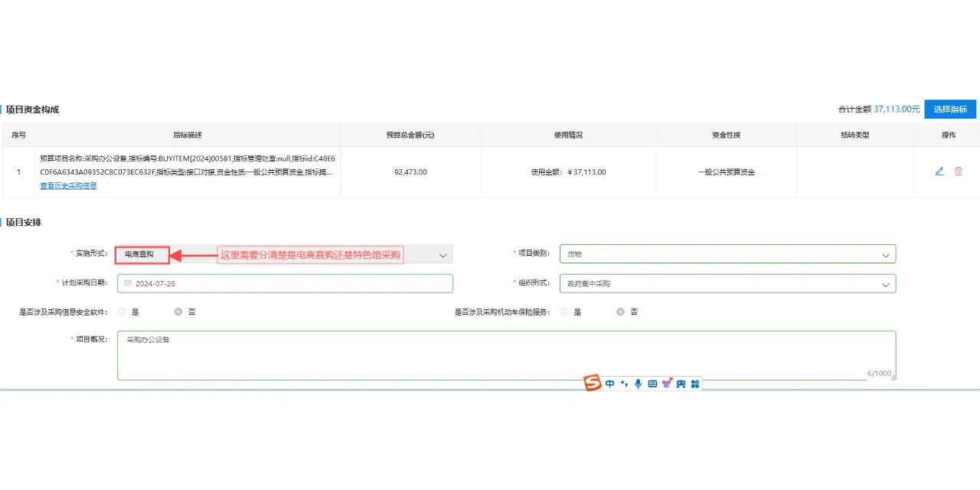Click the calendar icon in 计划采购日期 field
Viewport: 980px width, 490px height.
pyautogui.click(x=128, y=283)
